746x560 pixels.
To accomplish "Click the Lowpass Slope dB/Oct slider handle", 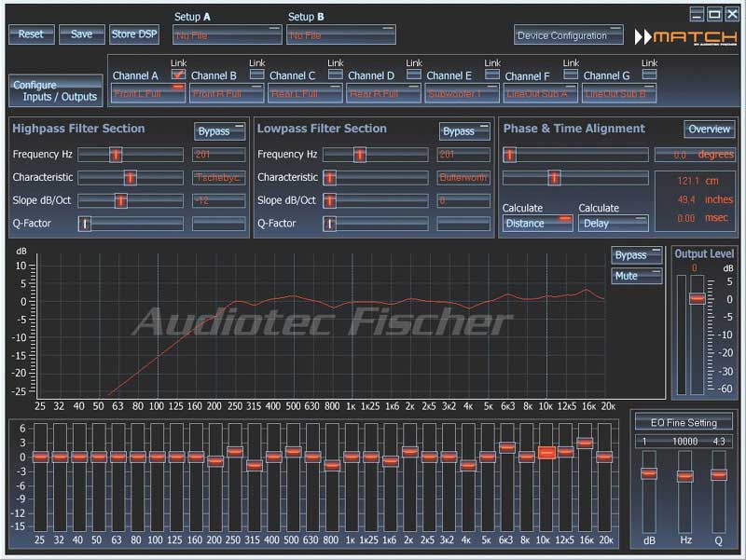I will pyautogui.click(x=330, y=200).
